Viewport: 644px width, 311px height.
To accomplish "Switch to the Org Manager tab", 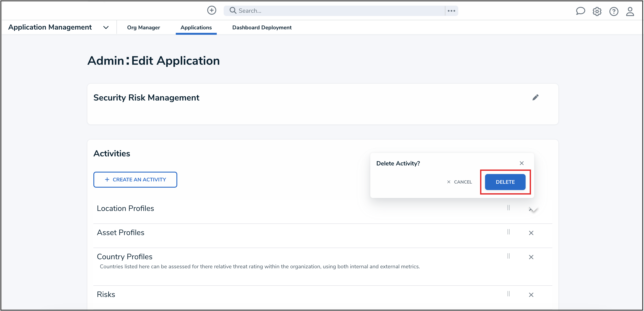I will [143, 28].
